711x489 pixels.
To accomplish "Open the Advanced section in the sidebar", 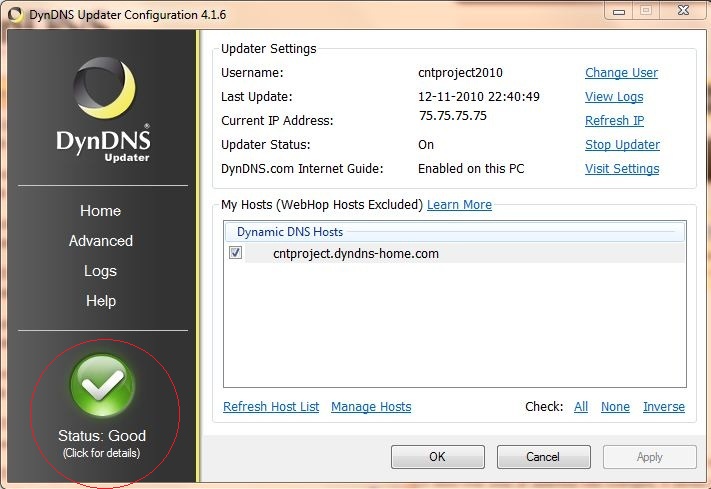I will (101, 241).
